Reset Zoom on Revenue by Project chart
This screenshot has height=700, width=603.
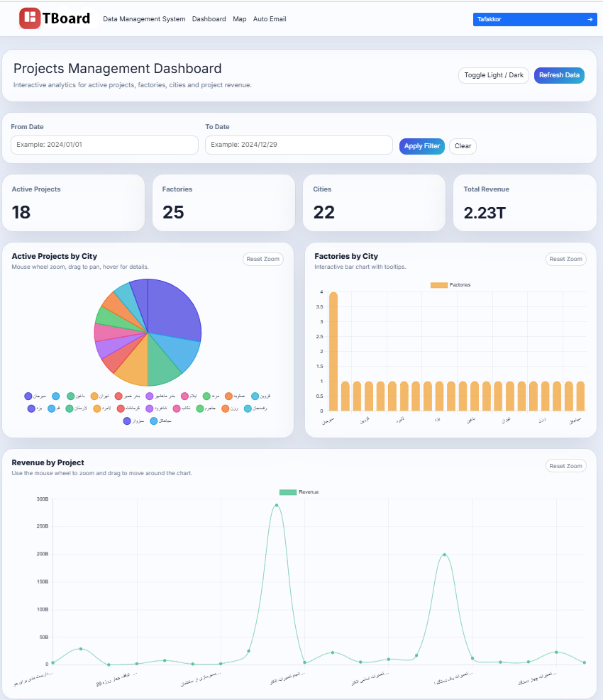(x=566, y=466)
